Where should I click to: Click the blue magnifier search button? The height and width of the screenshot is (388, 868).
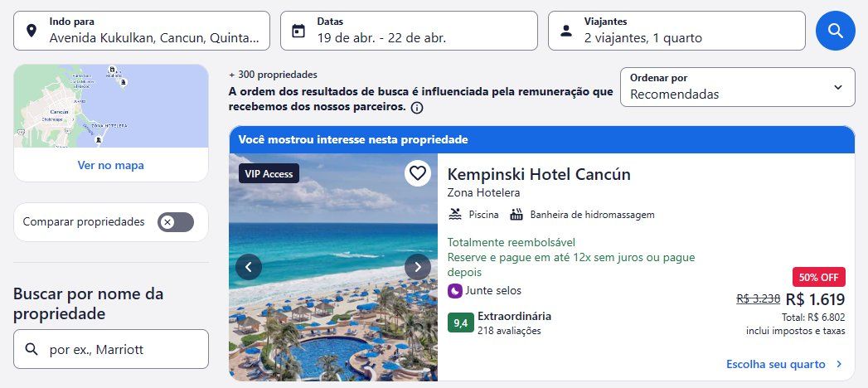pos(836,31)
